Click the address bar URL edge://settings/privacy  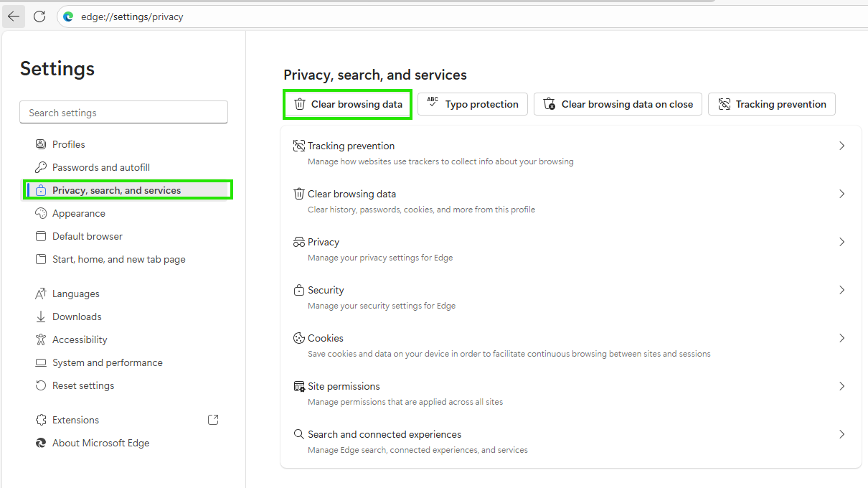point(132,17)
